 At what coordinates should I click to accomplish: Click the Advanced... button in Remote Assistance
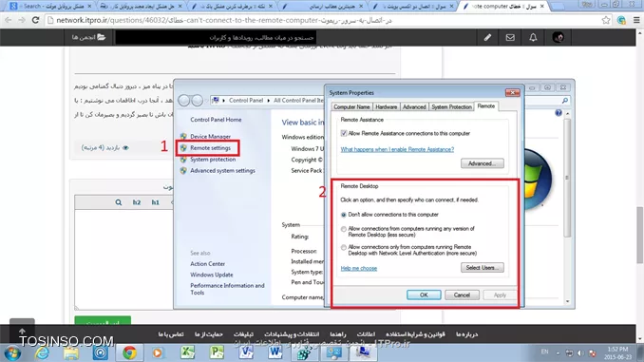coord(483,163)
